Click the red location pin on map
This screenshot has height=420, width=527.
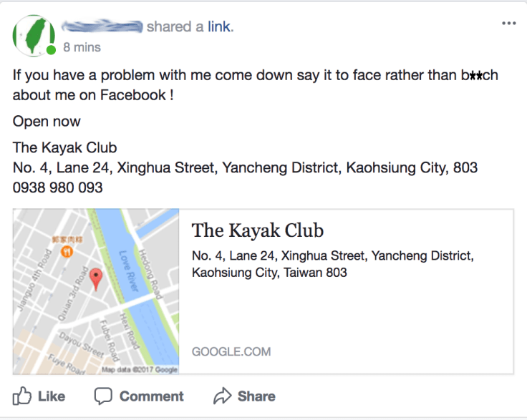pyautogui.click(x=96, y=278)
